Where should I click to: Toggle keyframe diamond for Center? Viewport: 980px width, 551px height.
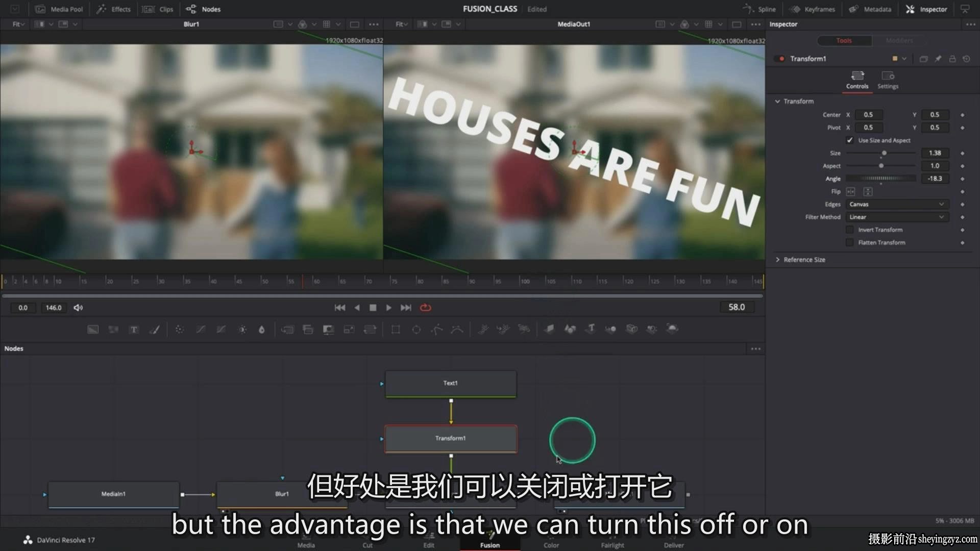click(963, 115)
